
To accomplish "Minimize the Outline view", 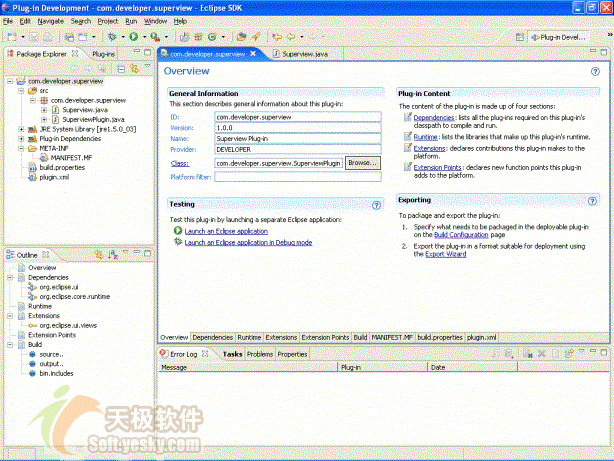I will coord(136,253).
